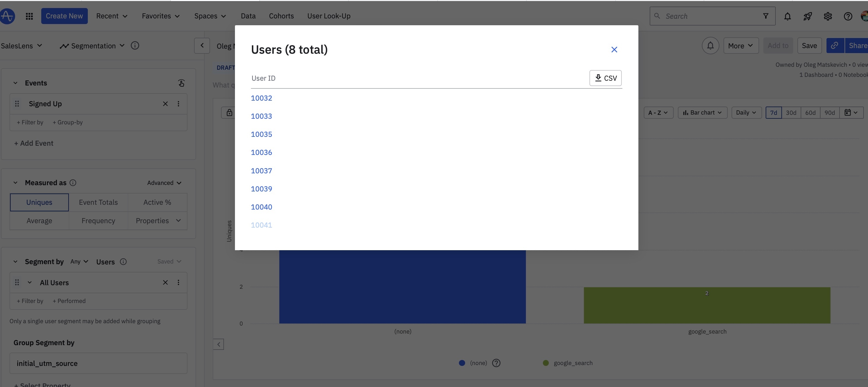Open settings via the gear icon
The width and height of the screenshot is (868, 387).
(828, 16)
